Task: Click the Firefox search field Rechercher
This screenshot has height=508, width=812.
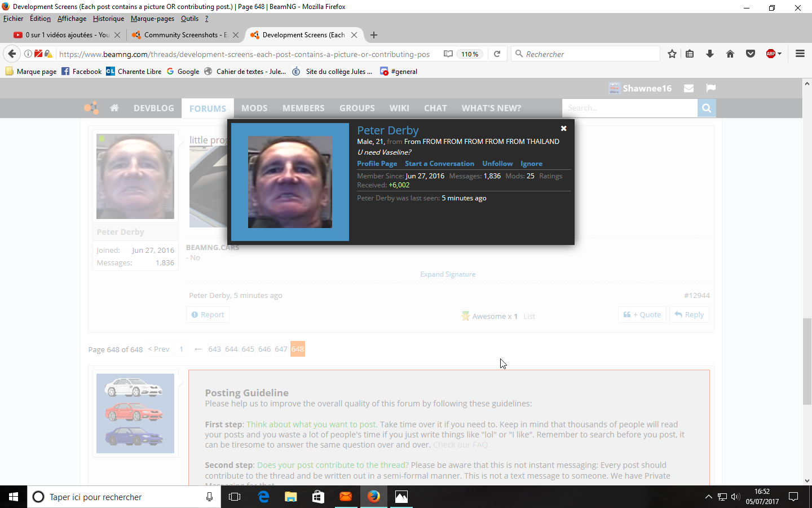Action: click(x=585, y=54)
